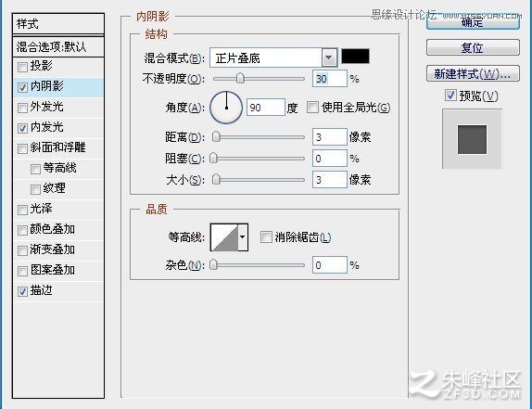Select 混合选项:默认 blending options entry

coord(58,46)
